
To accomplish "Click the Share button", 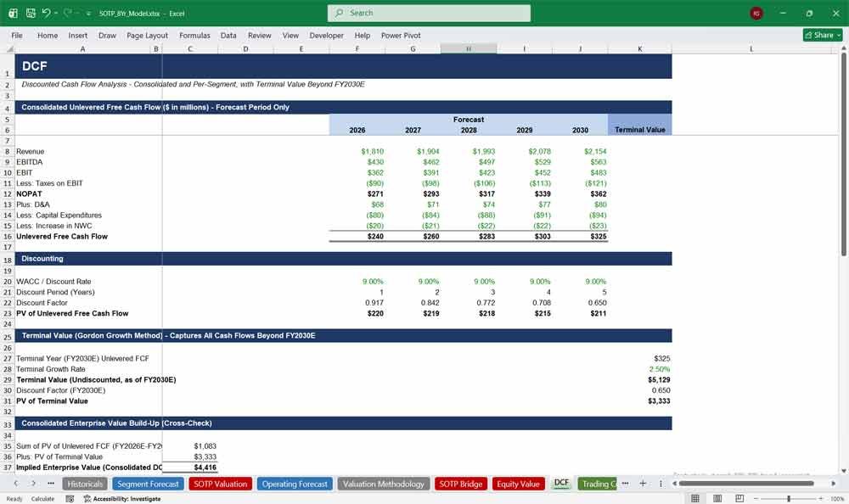I will 823,35.
